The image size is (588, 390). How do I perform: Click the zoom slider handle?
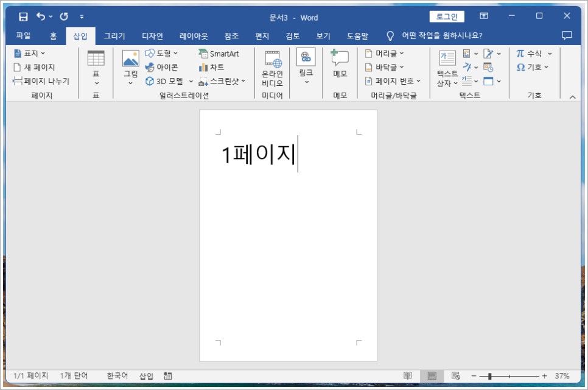(490, 376)
